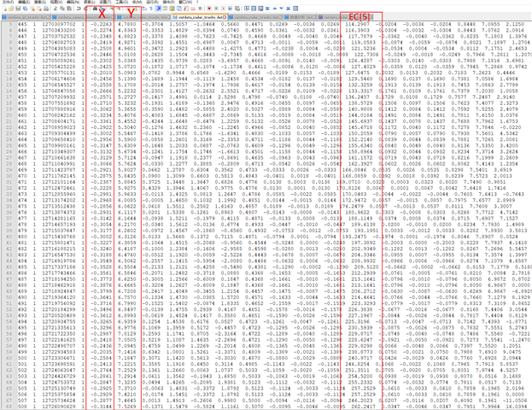Open the ? help menu

click(197, 2)
